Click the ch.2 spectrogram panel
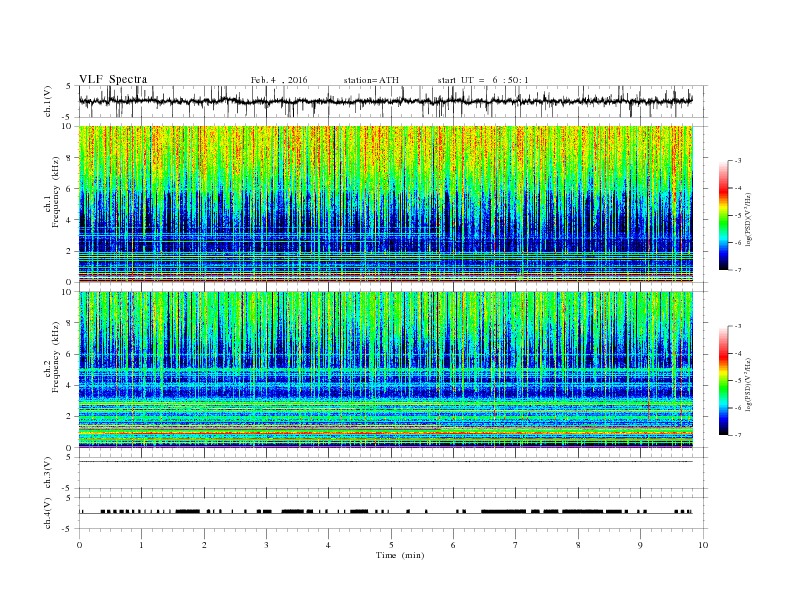Viewport: 792px width, 612px height. pos(386,369)
